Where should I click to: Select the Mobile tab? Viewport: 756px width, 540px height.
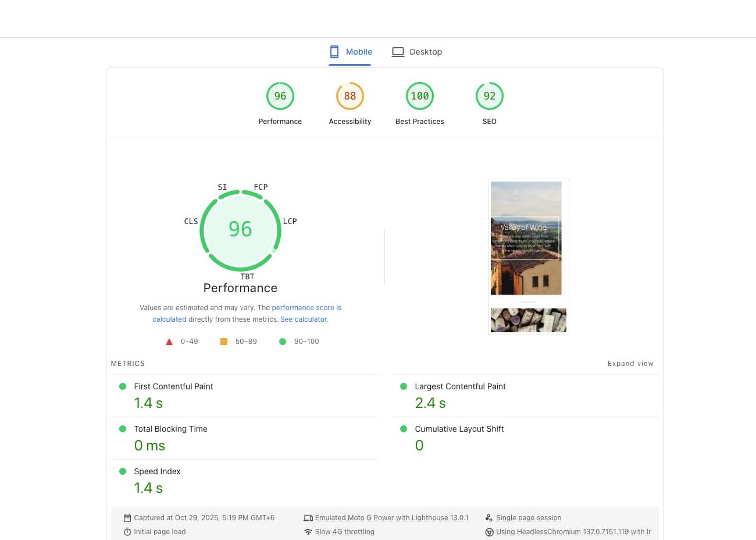tap(350, 51)
